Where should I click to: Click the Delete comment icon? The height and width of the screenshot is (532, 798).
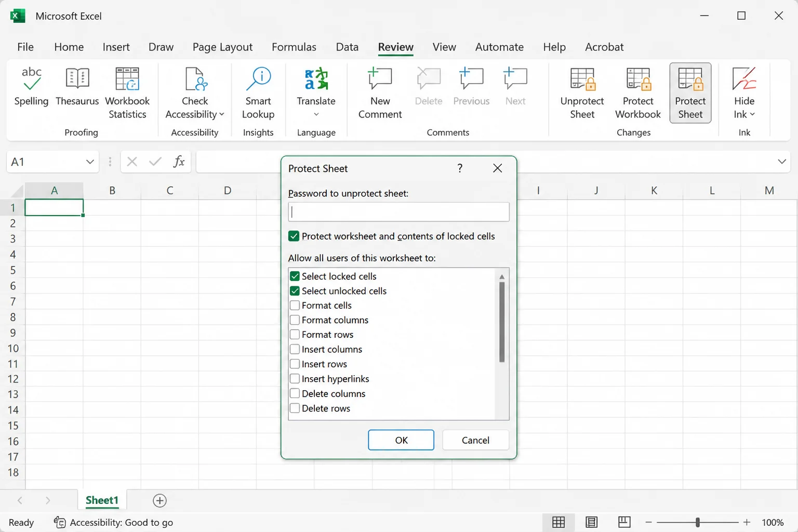tap(429, 79)
